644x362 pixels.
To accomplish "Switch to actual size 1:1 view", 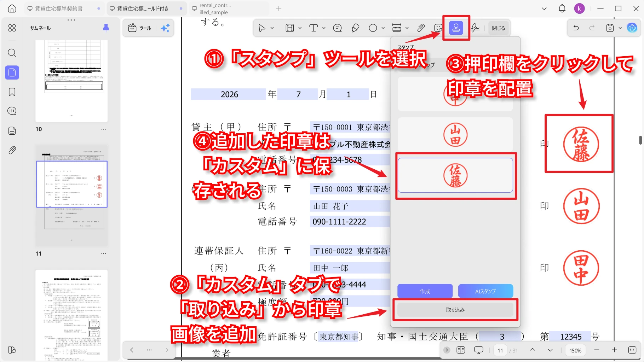I will pos(632,350).
